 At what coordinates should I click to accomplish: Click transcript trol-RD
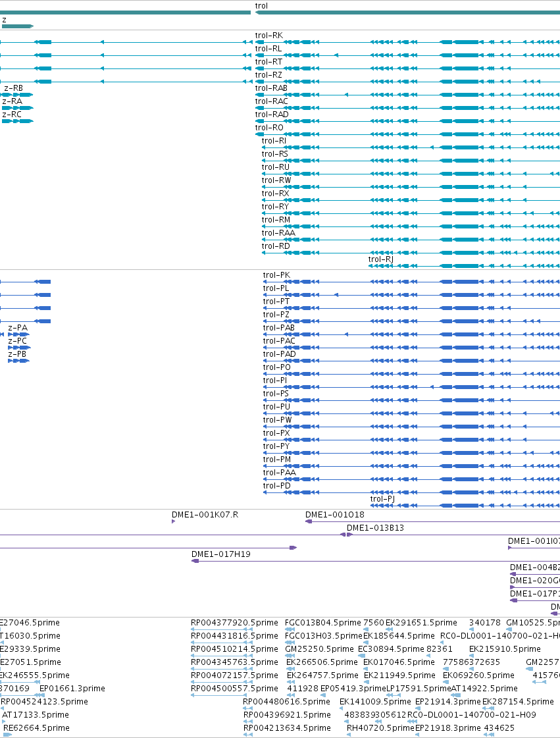[276, 246]
